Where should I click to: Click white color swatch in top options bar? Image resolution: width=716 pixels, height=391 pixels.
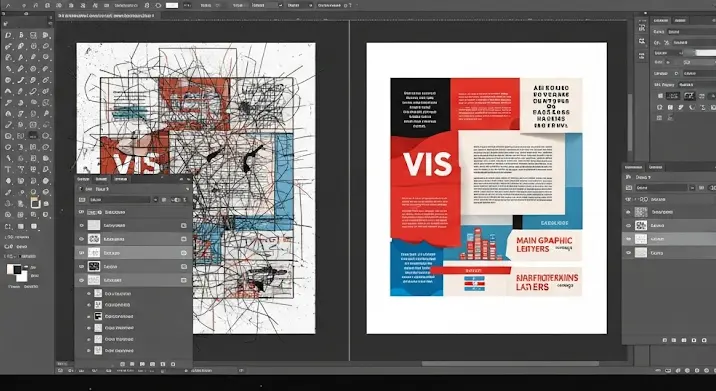tap(172, 5)
